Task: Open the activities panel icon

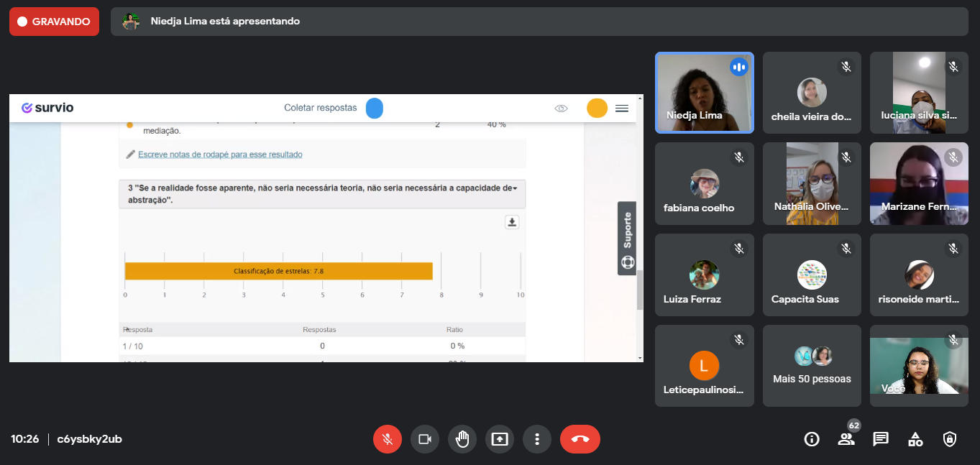Action: (915, 439)
